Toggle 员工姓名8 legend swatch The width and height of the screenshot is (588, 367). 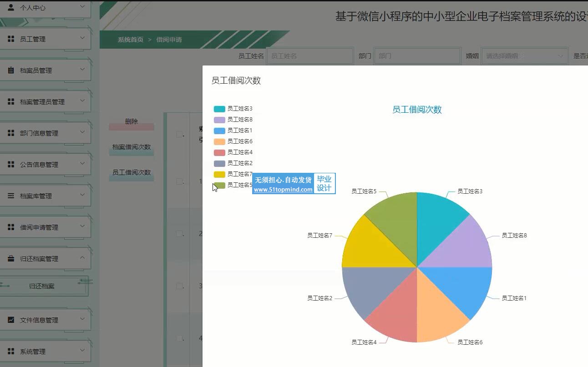(x=219, y=120)
